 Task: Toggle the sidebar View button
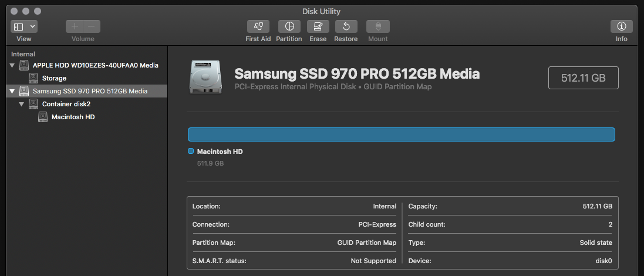point(18,26)
